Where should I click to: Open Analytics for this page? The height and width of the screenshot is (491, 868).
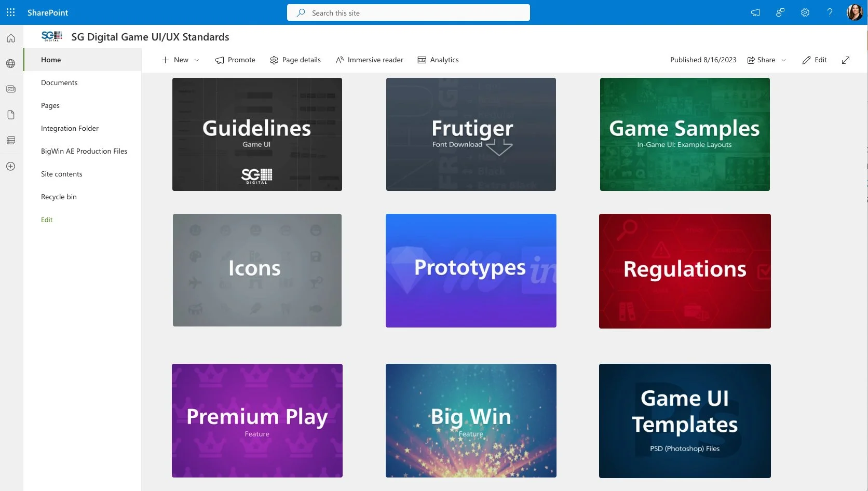pyautogui.click(x=438, y=60)
